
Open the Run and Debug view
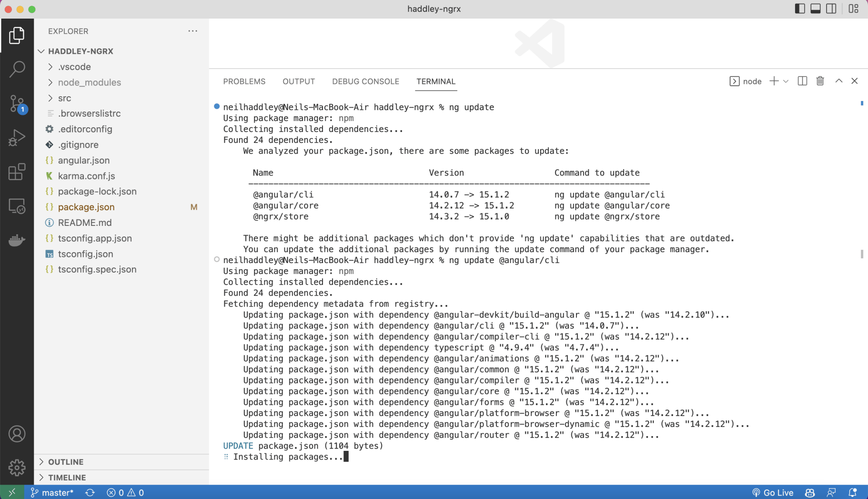[17, 138]
